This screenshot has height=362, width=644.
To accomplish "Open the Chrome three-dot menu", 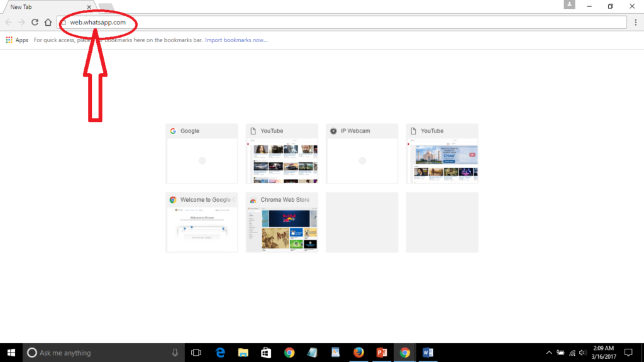I will tap(635, 23).
